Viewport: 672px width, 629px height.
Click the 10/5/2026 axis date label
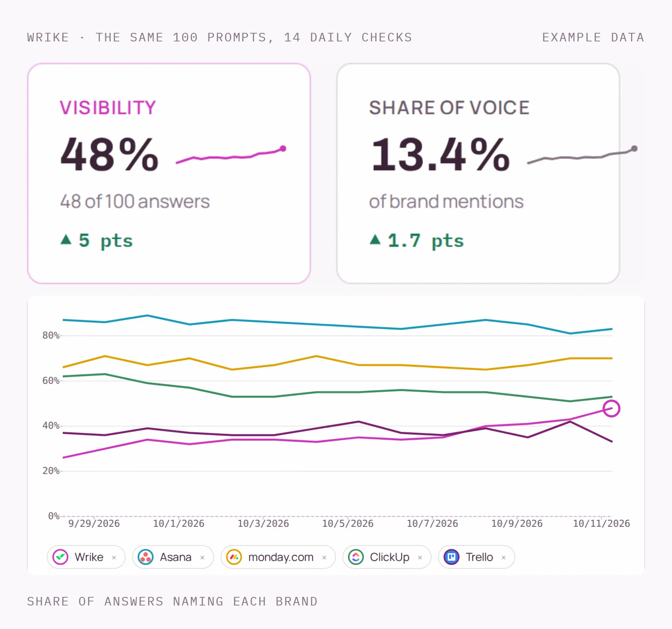pos(348,523)
